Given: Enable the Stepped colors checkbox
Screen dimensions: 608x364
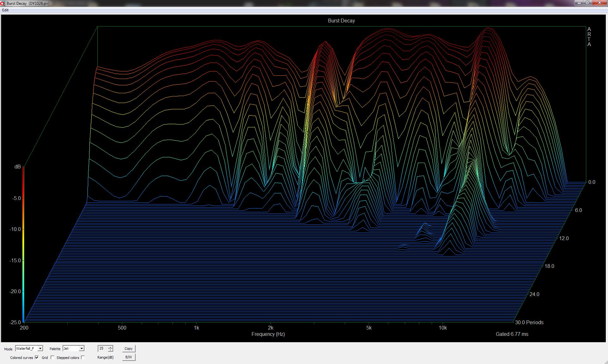Looking at the screenshot, I should (83, 357).
